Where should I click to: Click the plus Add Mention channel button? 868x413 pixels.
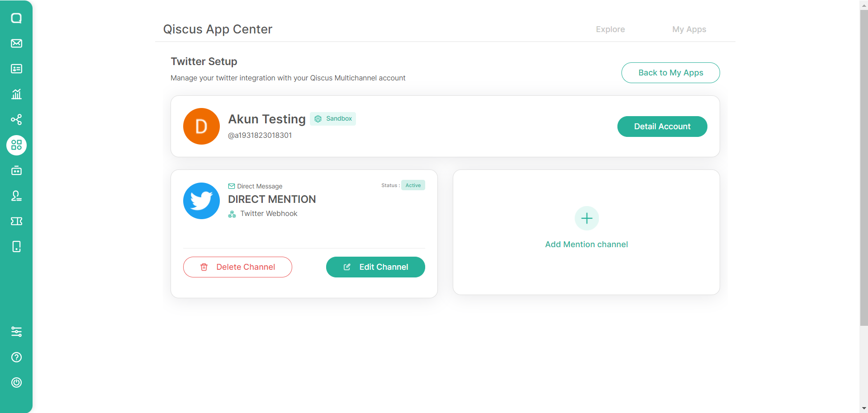pyautogui.click(x=587, y=219)
